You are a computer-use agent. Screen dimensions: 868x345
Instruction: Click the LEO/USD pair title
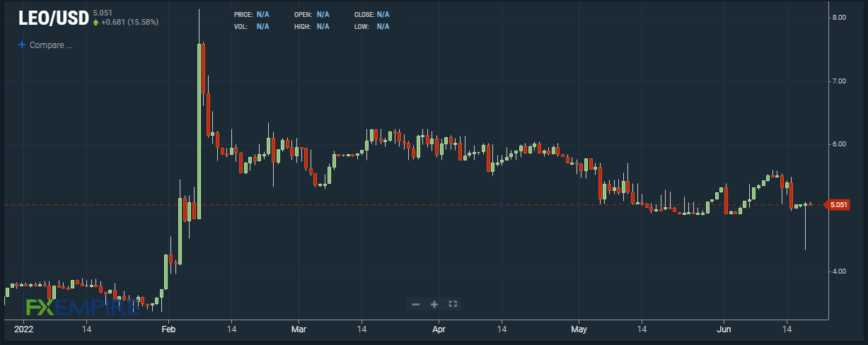pyautogui.click(x=53, y=19)
